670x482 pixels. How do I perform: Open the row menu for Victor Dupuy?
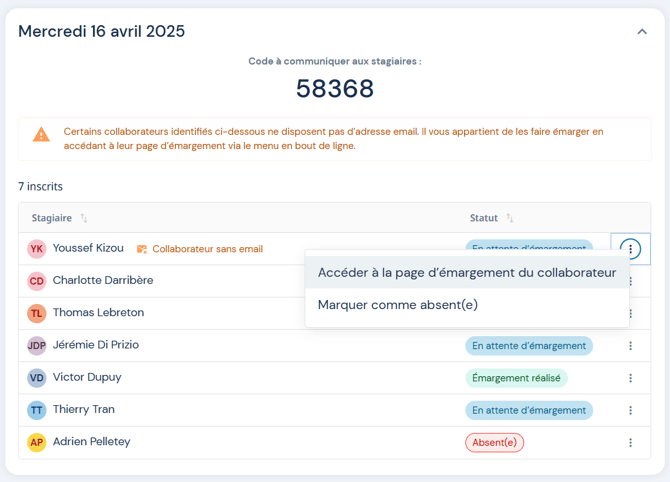pos(630,378)
